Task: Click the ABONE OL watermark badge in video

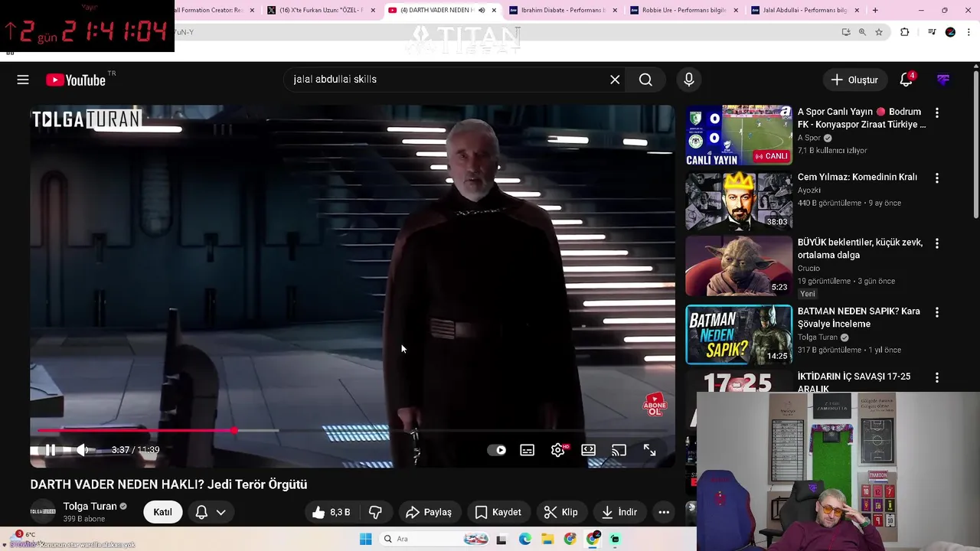Action: [x=654, y=405]
